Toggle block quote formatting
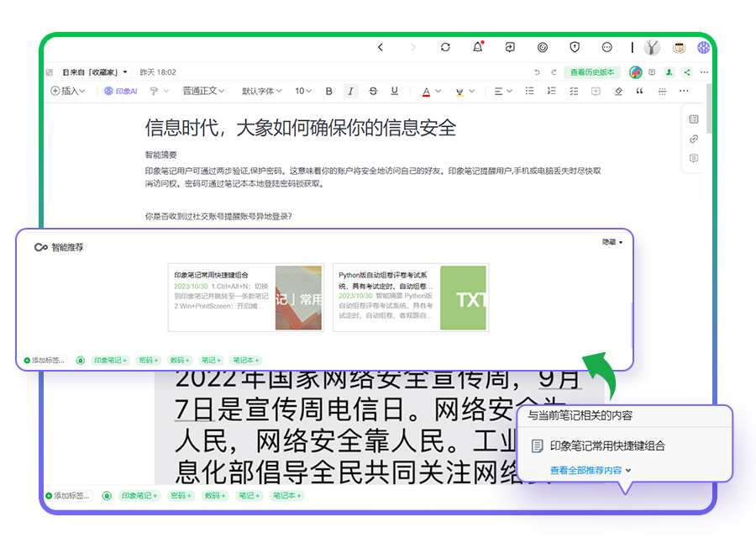The width and height of the screenshot is (756, 538). pos(640,91)
